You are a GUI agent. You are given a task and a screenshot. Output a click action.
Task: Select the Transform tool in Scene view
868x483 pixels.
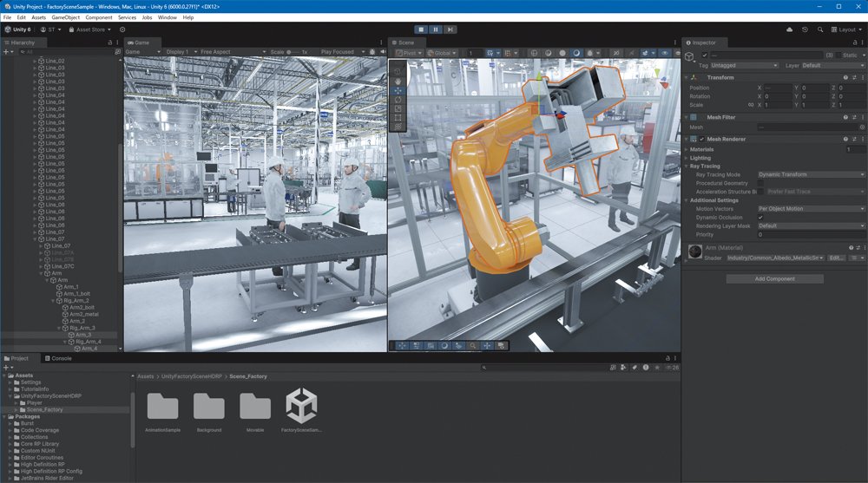click(x=398, y=127)
